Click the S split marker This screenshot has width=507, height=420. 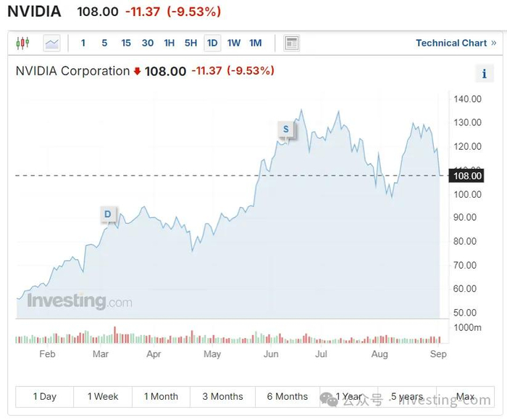click(286, 130)
